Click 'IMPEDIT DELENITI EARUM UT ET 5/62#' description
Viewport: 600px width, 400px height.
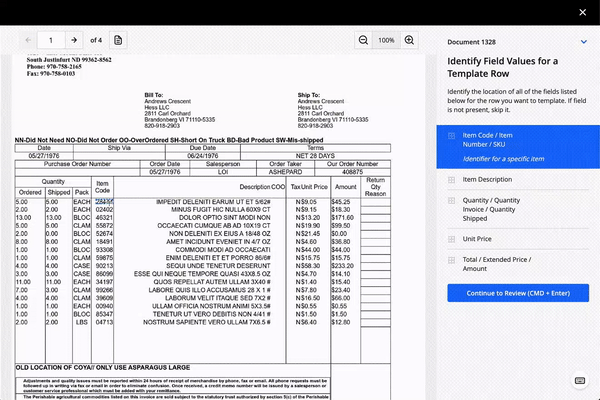213,202
